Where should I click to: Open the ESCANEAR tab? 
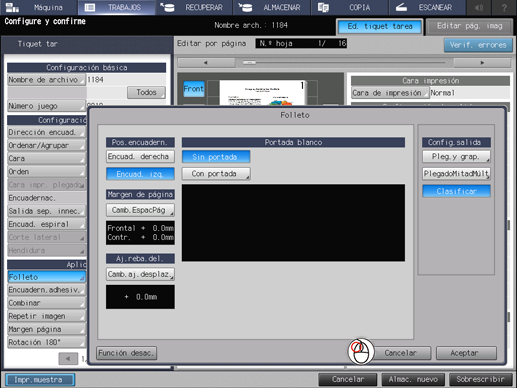427,7
